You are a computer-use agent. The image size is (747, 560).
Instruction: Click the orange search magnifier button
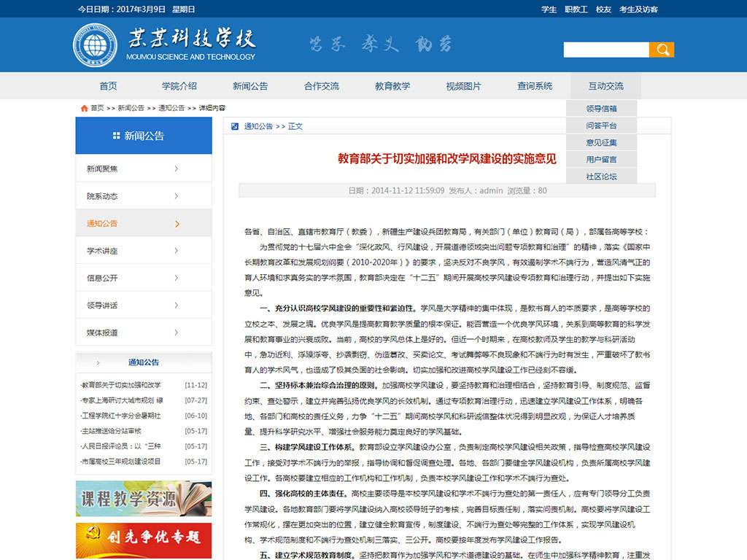tap(662, 50)
